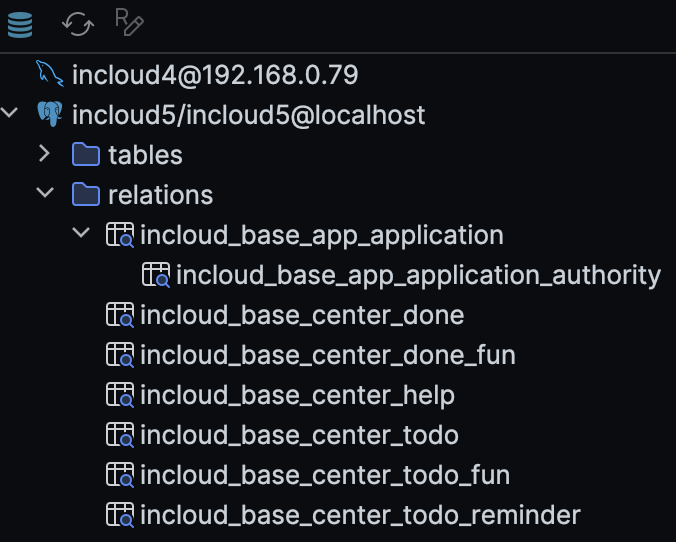Choose incloud_base_center_todo_reminder relation

(360, 516)
